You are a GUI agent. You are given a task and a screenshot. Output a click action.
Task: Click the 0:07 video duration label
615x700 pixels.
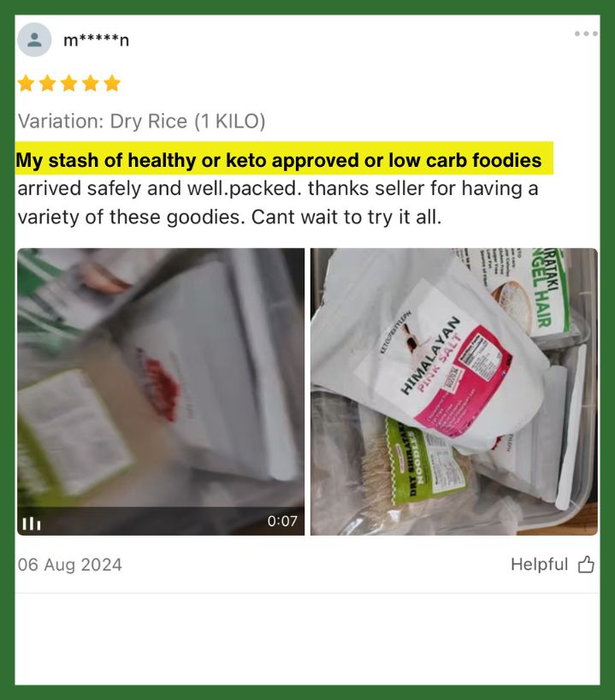point(282,521)
